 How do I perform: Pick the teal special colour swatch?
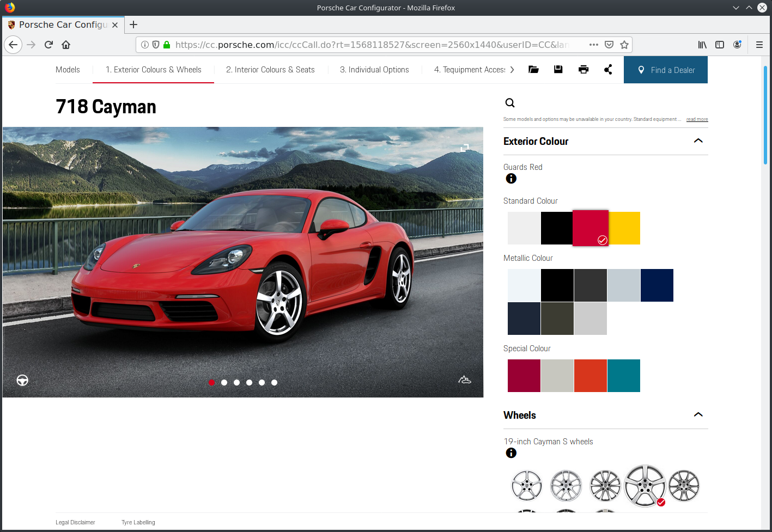coord(624,376)
